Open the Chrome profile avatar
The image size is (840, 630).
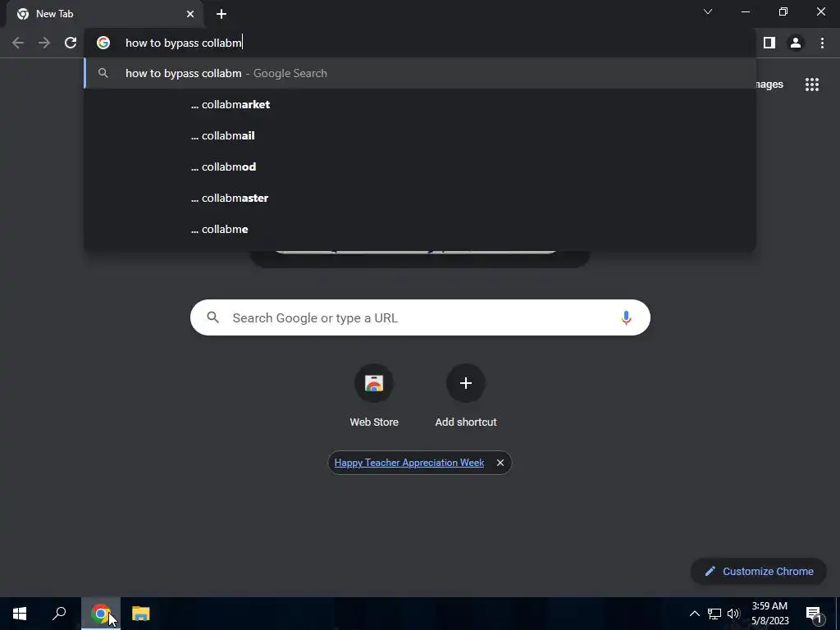796,43
